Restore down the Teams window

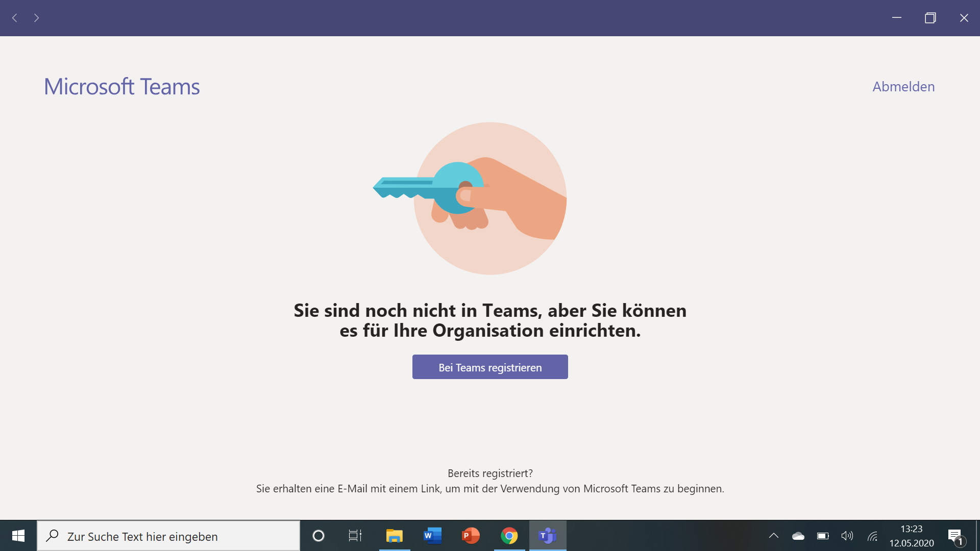point(930,18)
